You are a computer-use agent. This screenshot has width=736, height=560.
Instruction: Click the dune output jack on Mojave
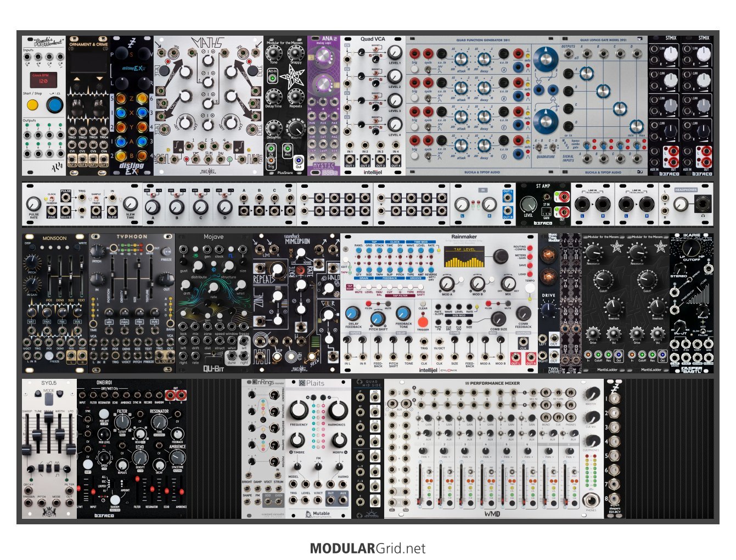tap(231, 356)
